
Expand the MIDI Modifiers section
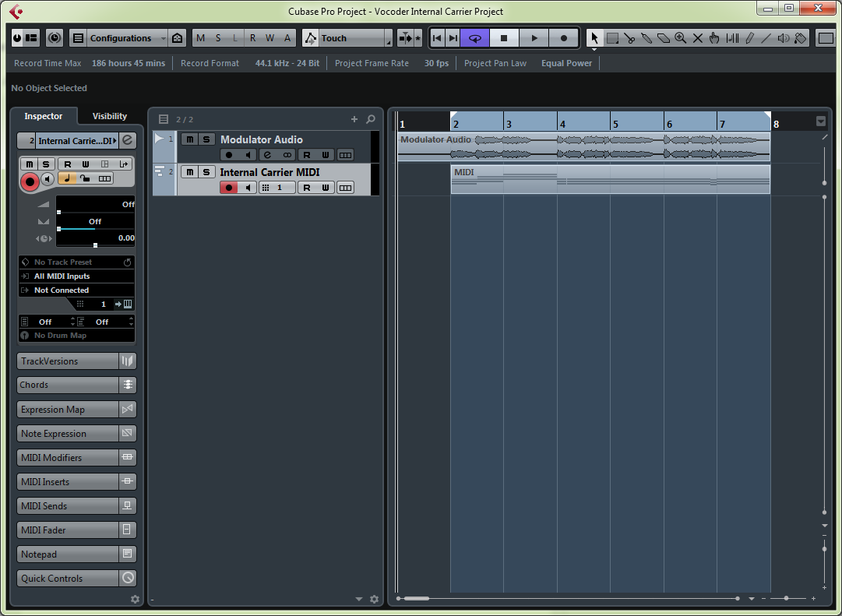click(76, 458)
